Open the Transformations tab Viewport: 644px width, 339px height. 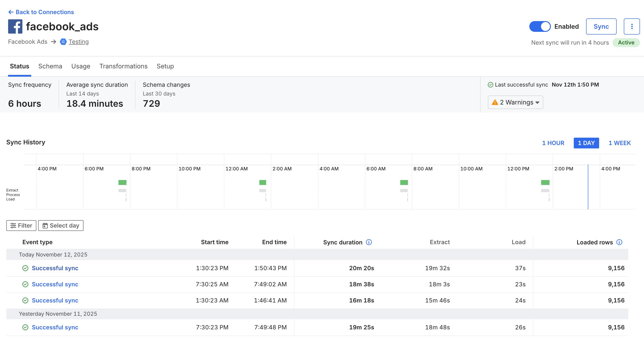point(123,66)
